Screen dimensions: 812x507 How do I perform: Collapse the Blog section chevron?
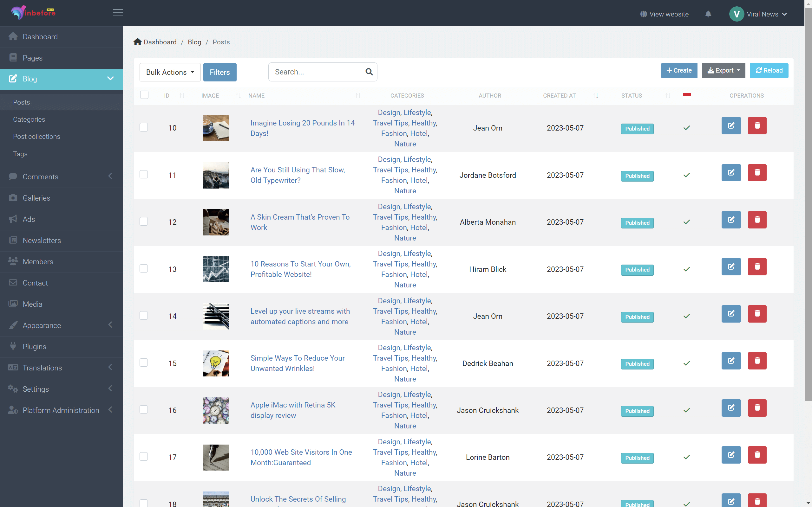(x=110, y=79)
